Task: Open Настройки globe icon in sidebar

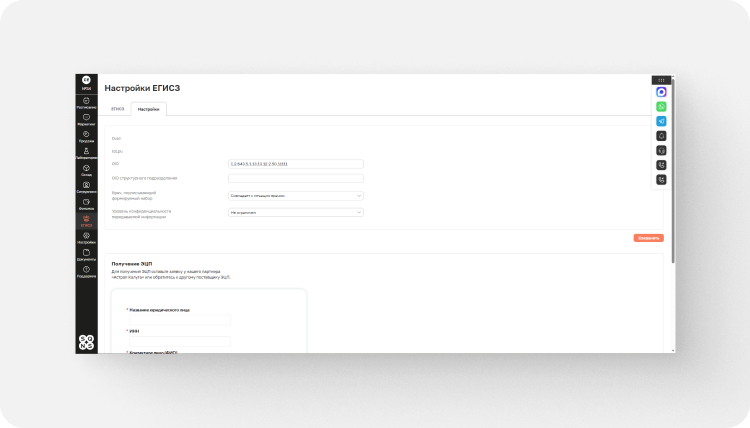Action: click(x=86, y=238)
